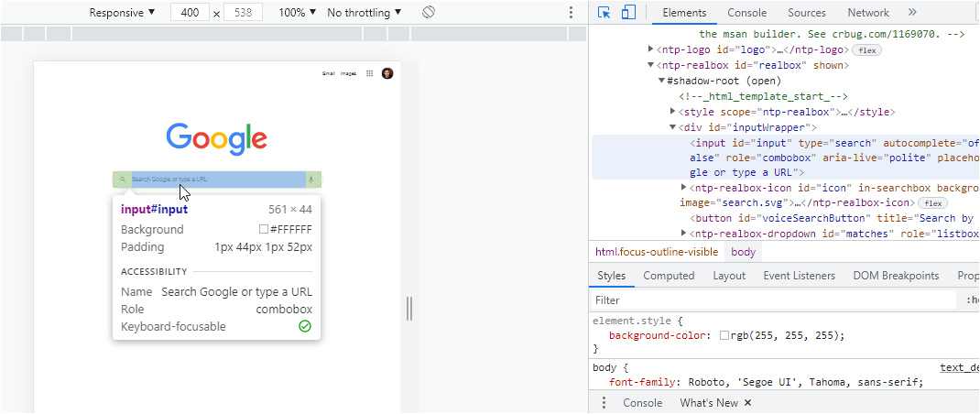
Task: Click the _html_template_start_ comment line
Action: click(763, 96)
